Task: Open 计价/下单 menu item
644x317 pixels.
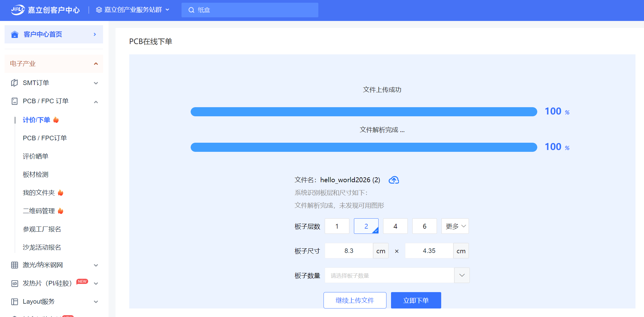Action: [x=36, y=120]
